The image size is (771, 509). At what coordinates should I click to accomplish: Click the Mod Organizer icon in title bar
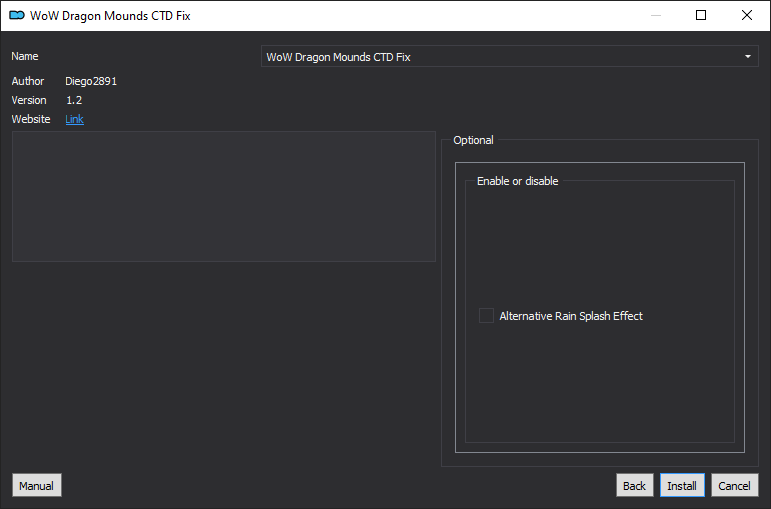tap(17, 15)
